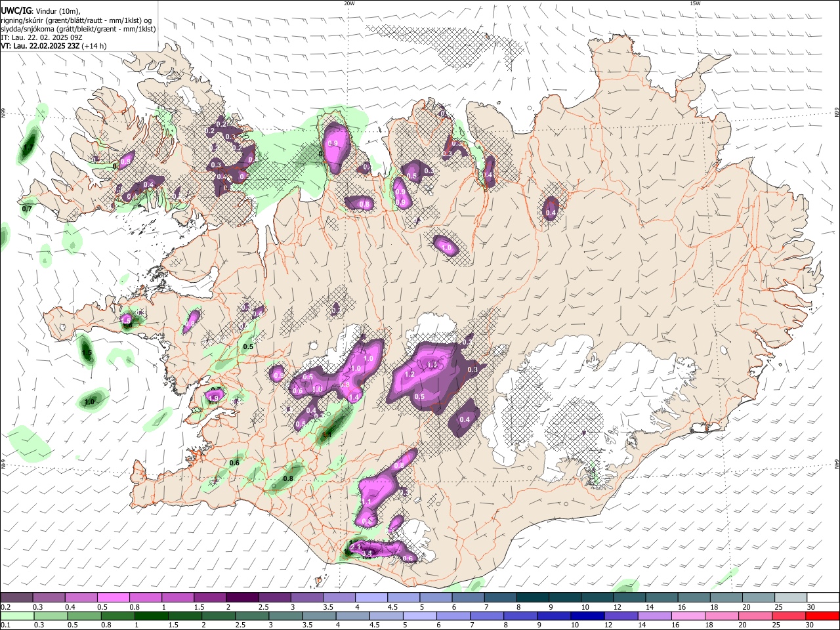The height and width of the screenshot is (630, 840).
Task: Select the snow scale swatch between 2.5 and 3
Action: [274, 597]
